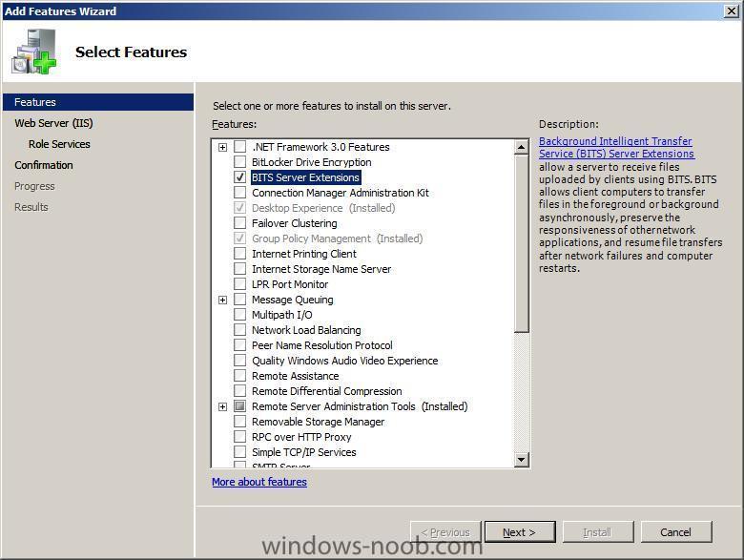Check the Message Queuing checkbox
Screen dimensions: 744x560
point(240,300)
